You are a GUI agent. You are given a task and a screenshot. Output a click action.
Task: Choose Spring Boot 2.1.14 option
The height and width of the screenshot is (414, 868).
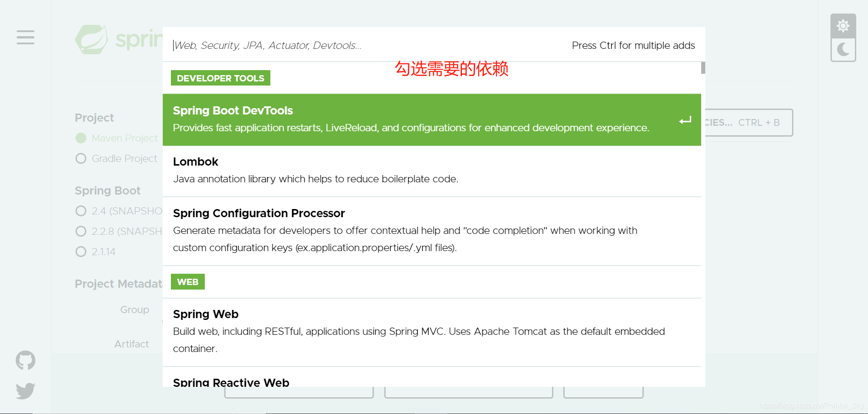(x=81, y=252)
